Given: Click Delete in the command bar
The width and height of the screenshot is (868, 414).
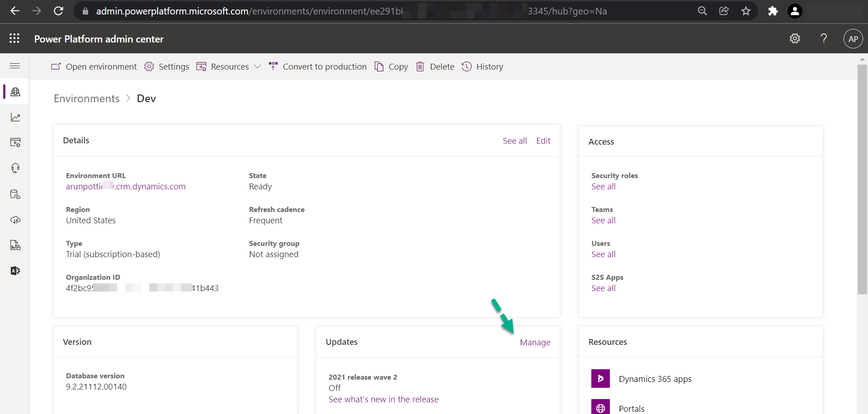Looking at the screenshot, I should [435, 66].
